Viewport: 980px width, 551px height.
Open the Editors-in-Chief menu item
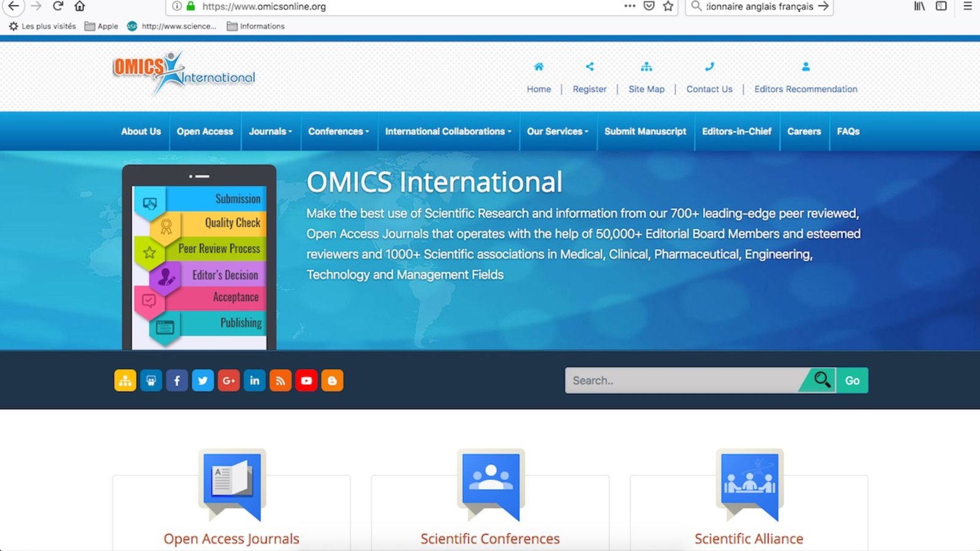tap(737, 132)
